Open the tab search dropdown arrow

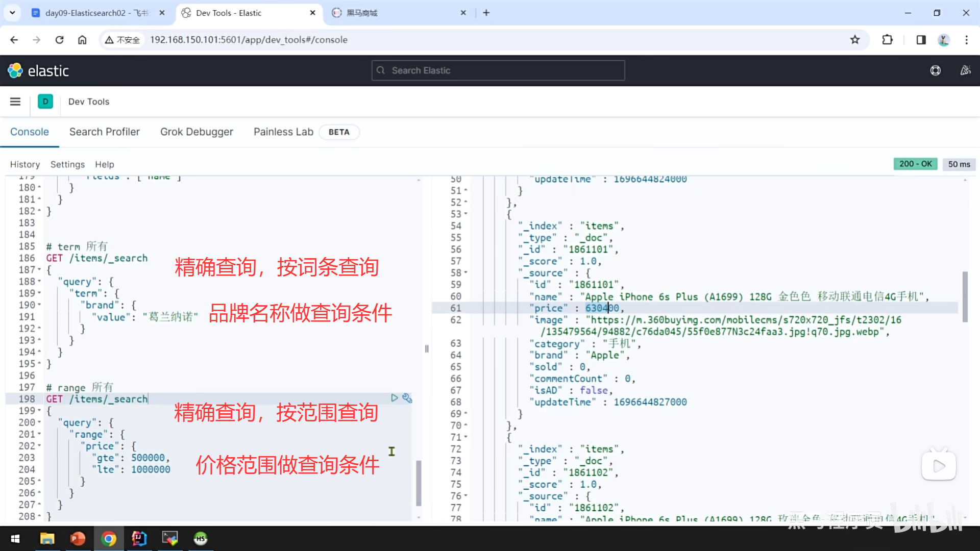point(12,13)
